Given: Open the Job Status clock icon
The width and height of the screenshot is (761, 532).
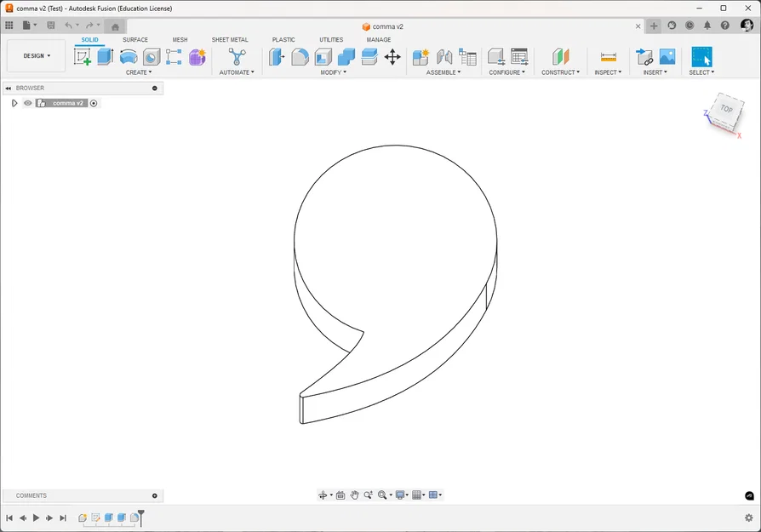Looking at the screenshot, I should pyautogui.click(x=689, y=26).
